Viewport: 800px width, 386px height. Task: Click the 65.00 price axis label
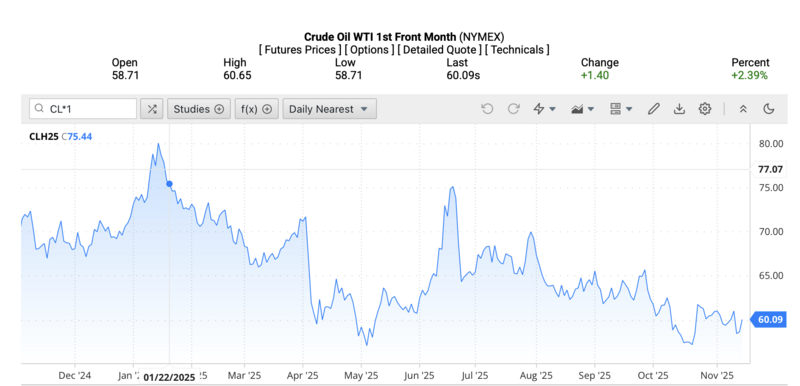coord(770,276)
